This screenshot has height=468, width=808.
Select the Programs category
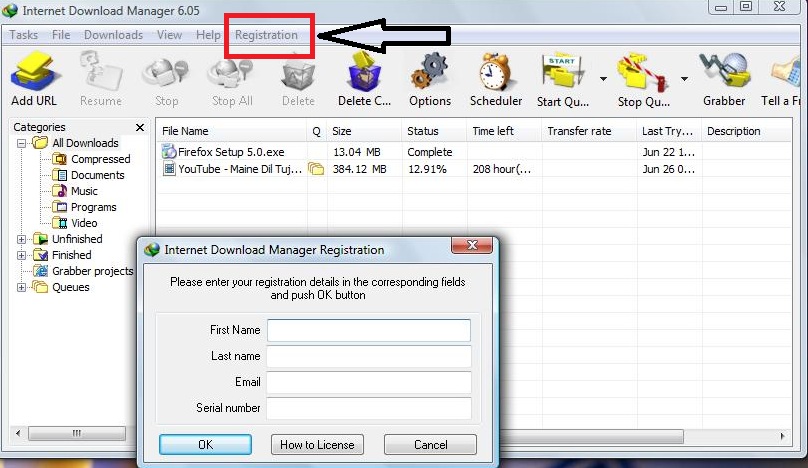point(93,207)
